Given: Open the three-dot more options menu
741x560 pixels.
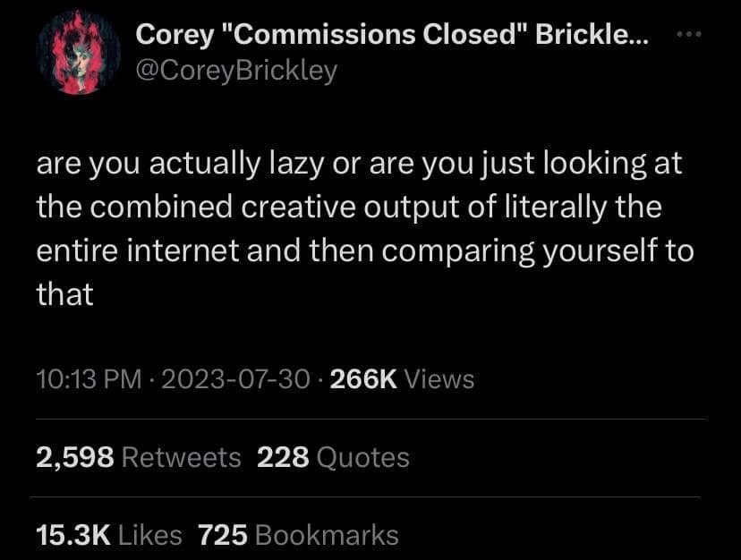Looking at the screenshot, I should [x=691, y=35].
